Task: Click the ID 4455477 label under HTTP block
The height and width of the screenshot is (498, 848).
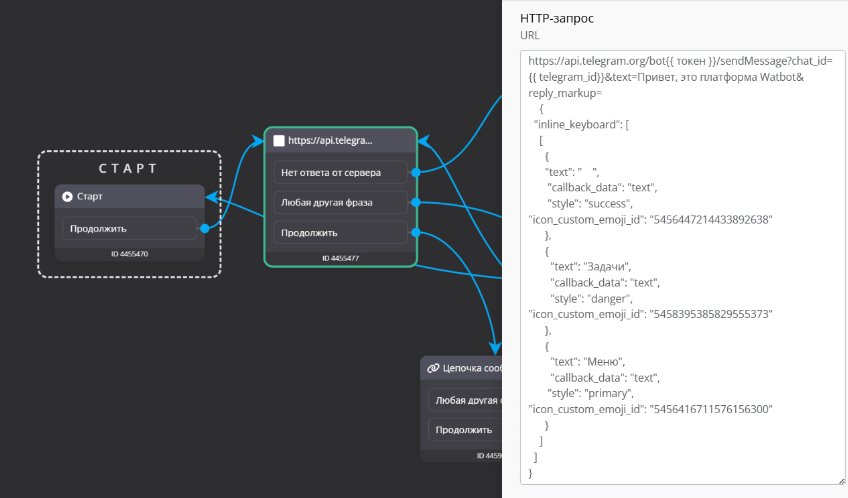Action: [x=340, y=259]
